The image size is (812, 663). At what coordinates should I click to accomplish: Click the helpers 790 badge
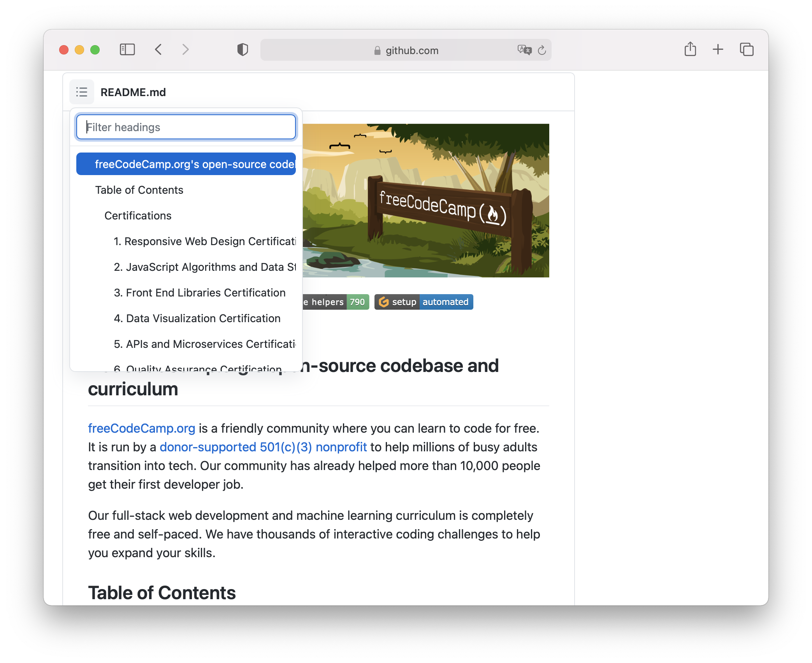[x=336, y=302]
